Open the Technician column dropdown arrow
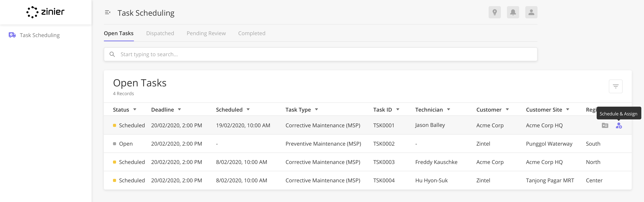Viewport: 644px width, 202px height. 449,109
